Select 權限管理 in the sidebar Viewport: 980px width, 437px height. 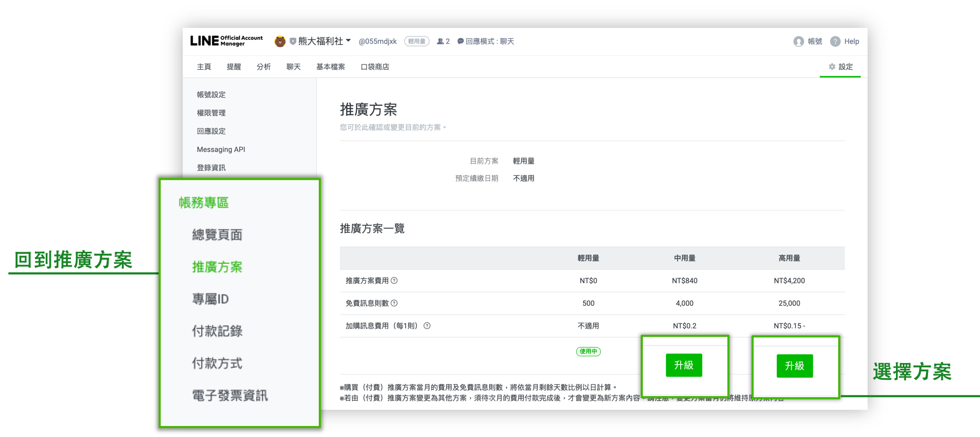point(211,113)
